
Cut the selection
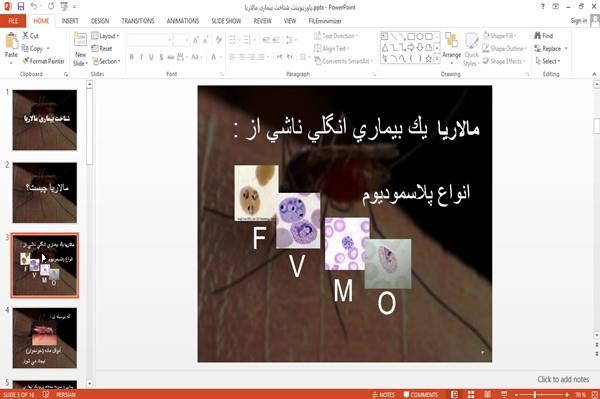[x=30, y=36]
